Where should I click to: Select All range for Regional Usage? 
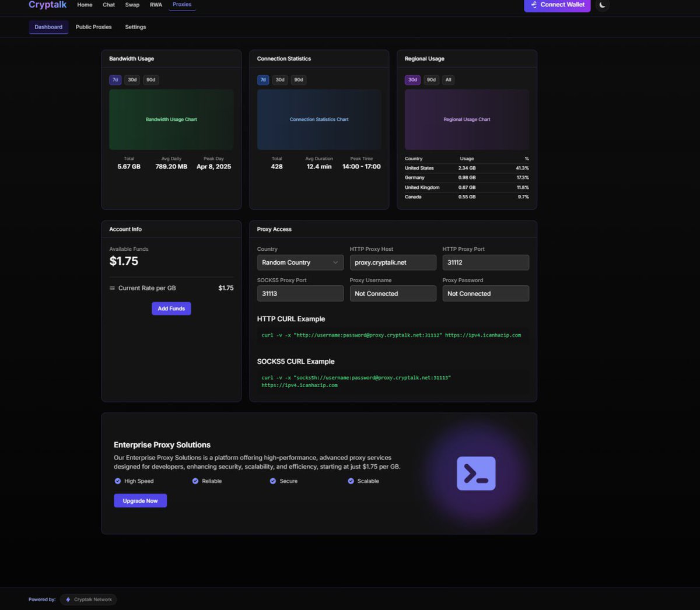pos(448,80)
